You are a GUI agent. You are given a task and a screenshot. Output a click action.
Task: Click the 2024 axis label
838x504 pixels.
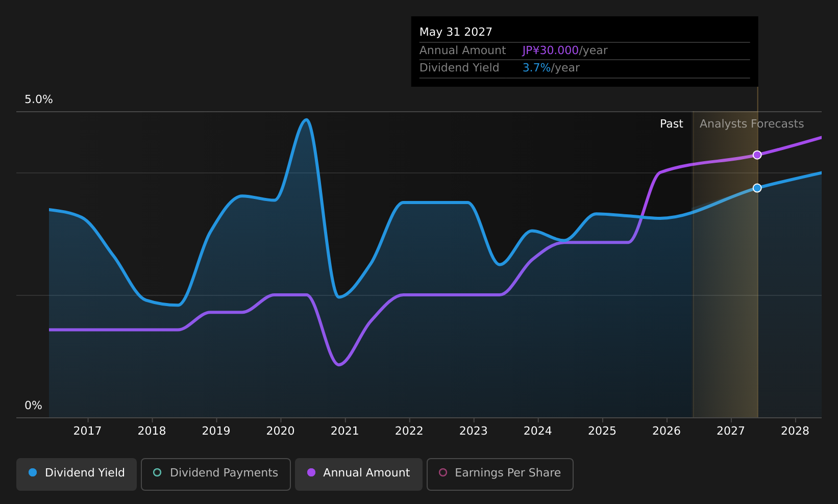tap(538, 431)
